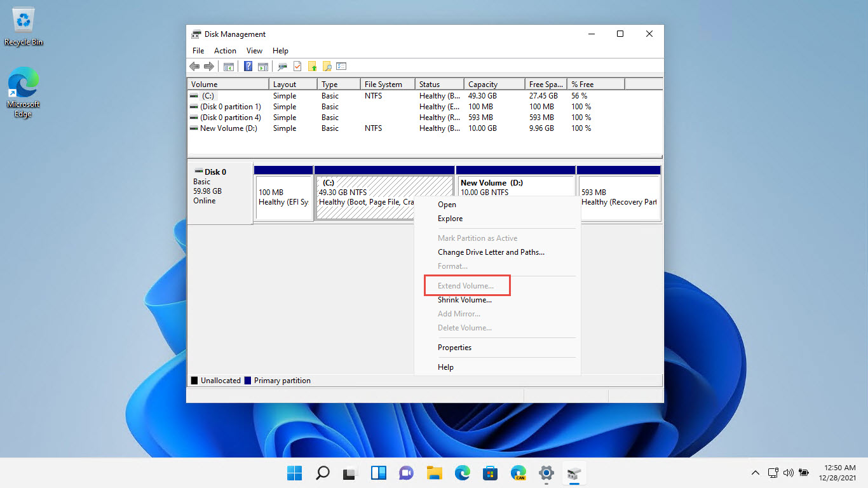The width and height of the screenshot is (868, 488).
Task: Open Search from the taskbar
Action: point(322,473)
